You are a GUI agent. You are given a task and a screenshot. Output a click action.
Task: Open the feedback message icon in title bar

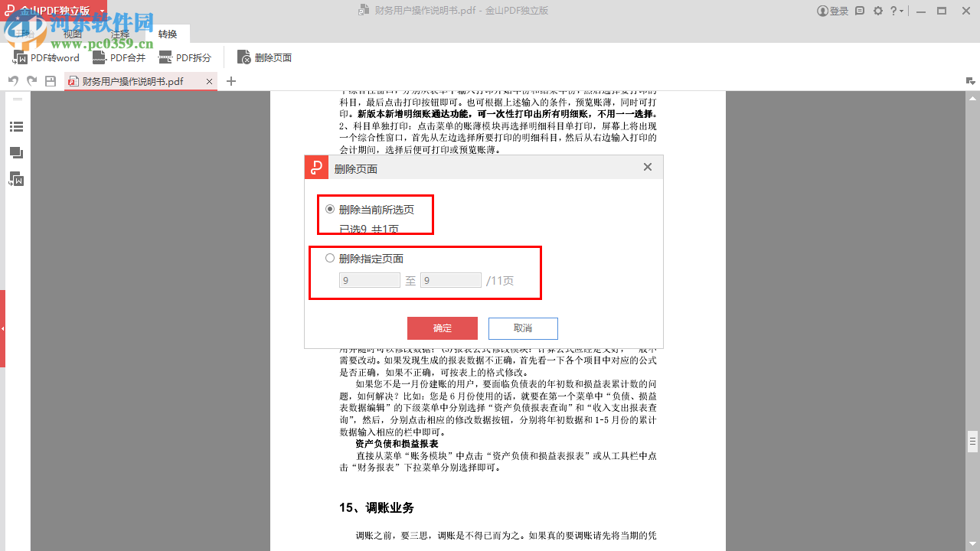click(x=858, y=11)
